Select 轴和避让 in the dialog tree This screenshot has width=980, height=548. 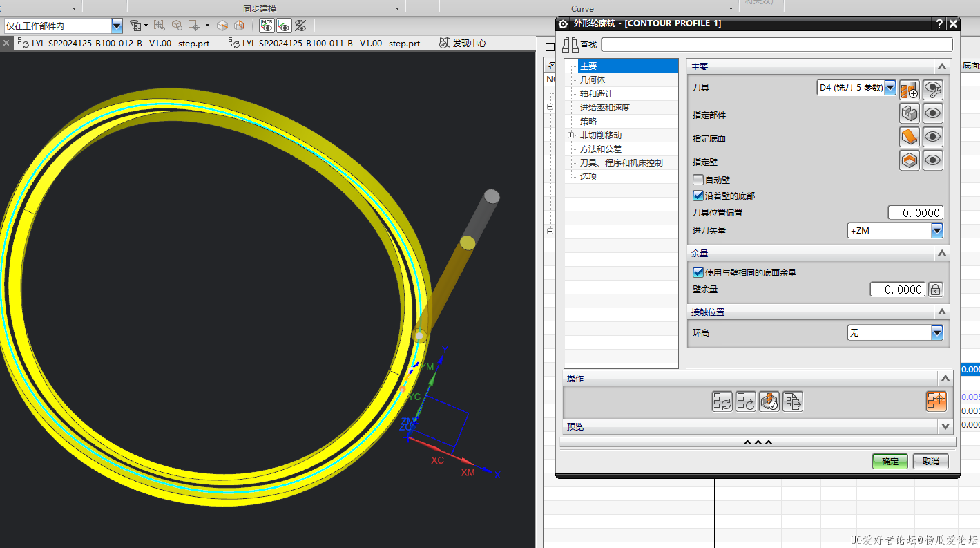[x=597, y=94]
